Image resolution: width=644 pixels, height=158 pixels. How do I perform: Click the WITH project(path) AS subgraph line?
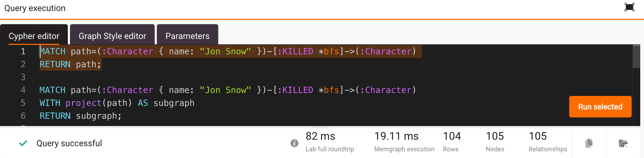pos(117,103)
